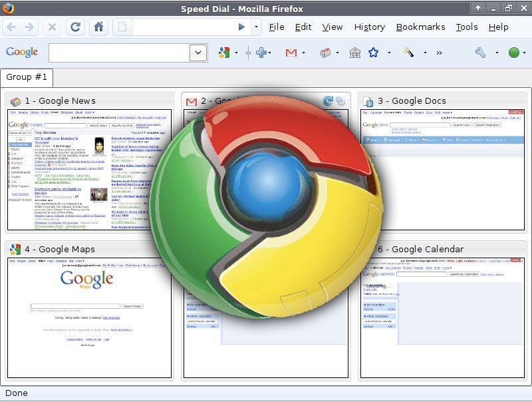532x402 pixels.
Task: Click the blue bookmark star icon
Action: 373,53
